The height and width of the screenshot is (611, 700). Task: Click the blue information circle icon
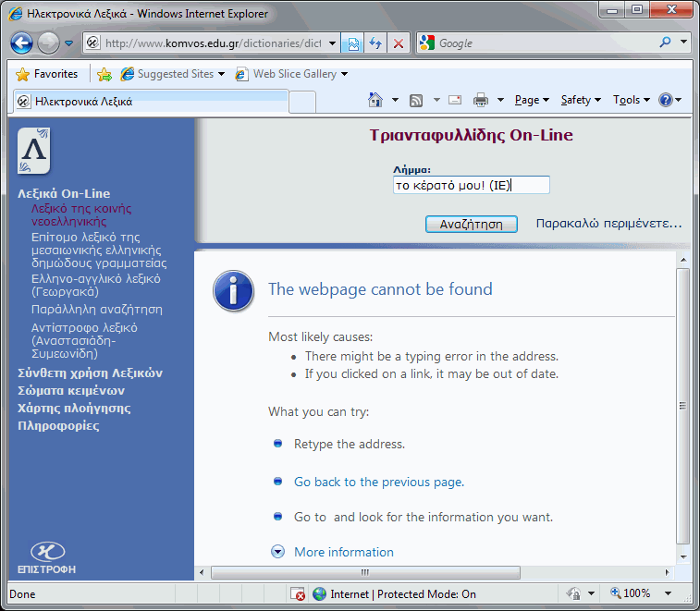pyautogui.click(x=233, y=291)
